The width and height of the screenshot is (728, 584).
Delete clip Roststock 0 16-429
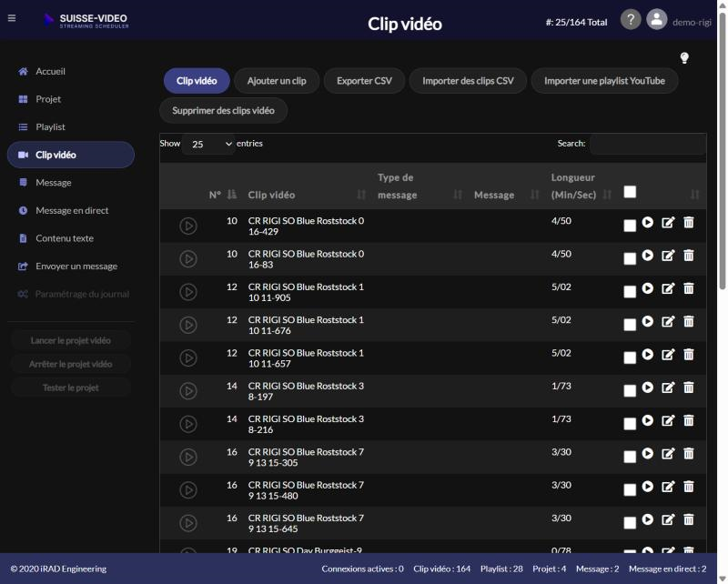click(x=689, y=222)
